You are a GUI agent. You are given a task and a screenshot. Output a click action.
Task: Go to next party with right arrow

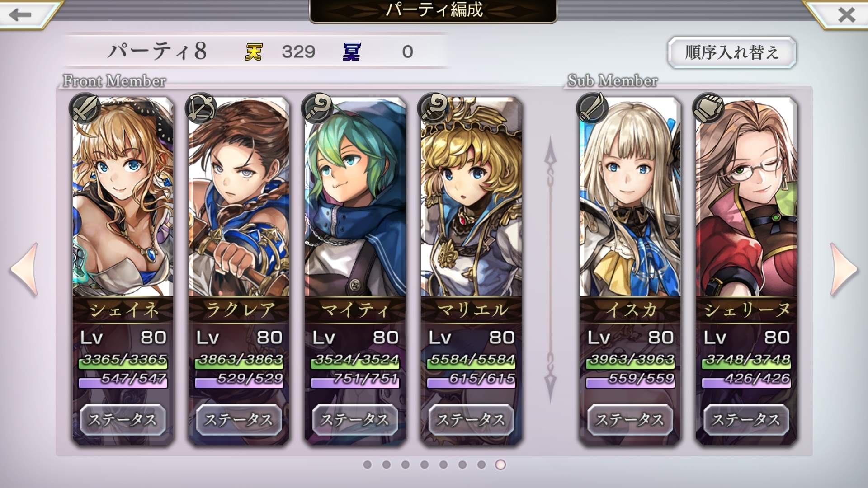844,270
